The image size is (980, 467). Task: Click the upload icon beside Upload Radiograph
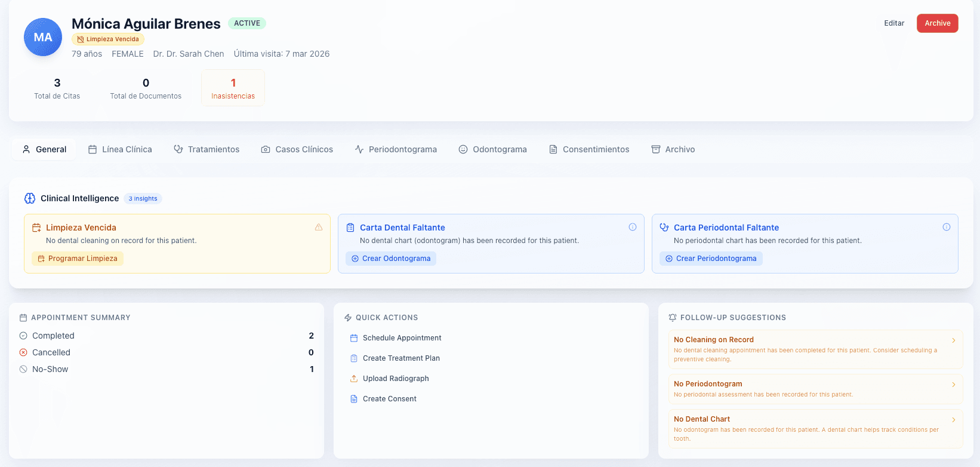tap(354, 379)
